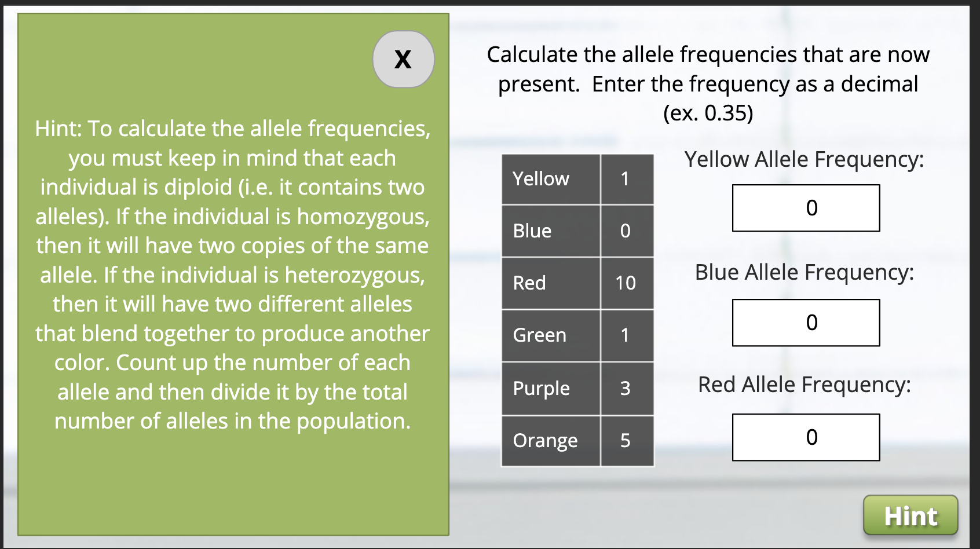Viewport: 980px width, 549px height.
Task: Select the Blue row in the table
Action: (550, 230)
